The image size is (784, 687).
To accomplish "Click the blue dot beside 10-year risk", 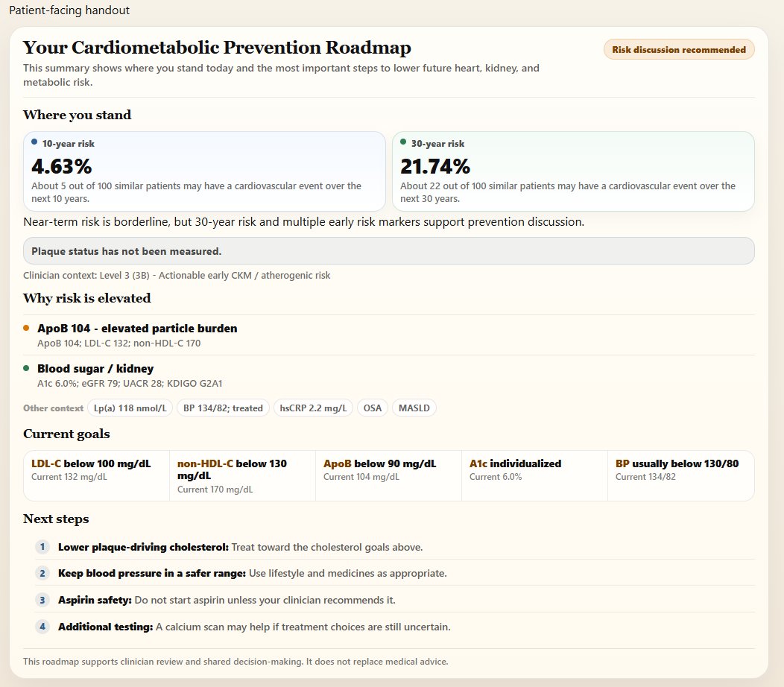I will [x=34, y=142].
